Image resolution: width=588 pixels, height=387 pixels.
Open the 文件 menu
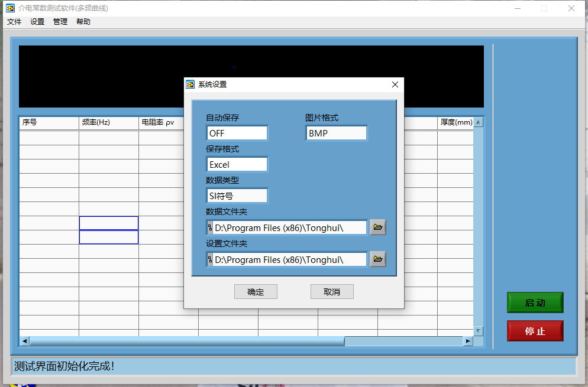tap(14, 22)
